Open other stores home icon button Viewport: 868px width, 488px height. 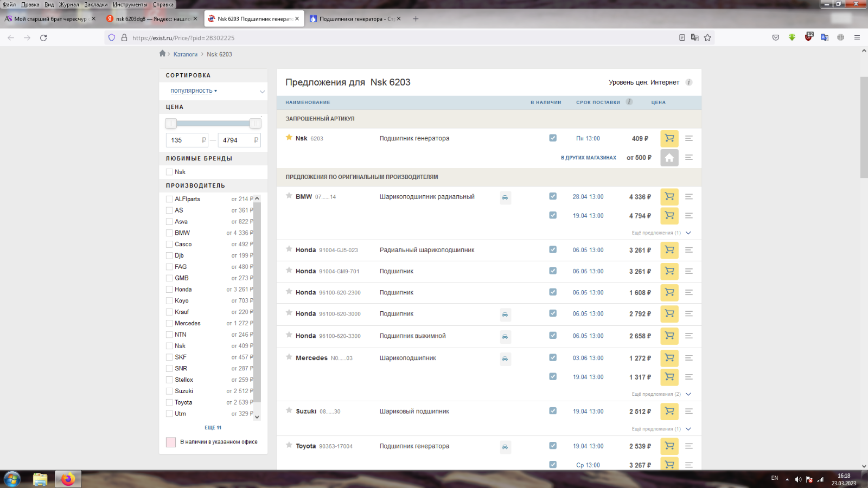coord(669,158)
